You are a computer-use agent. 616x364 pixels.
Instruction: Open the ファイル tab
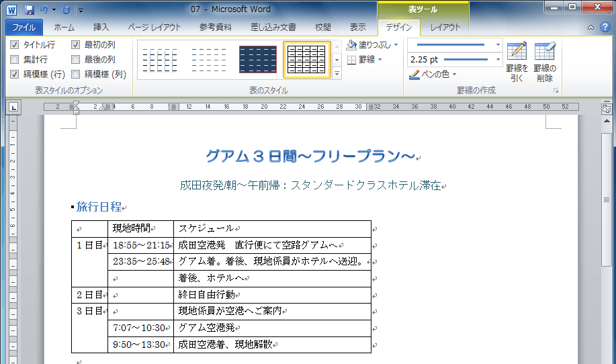(24, 28)
